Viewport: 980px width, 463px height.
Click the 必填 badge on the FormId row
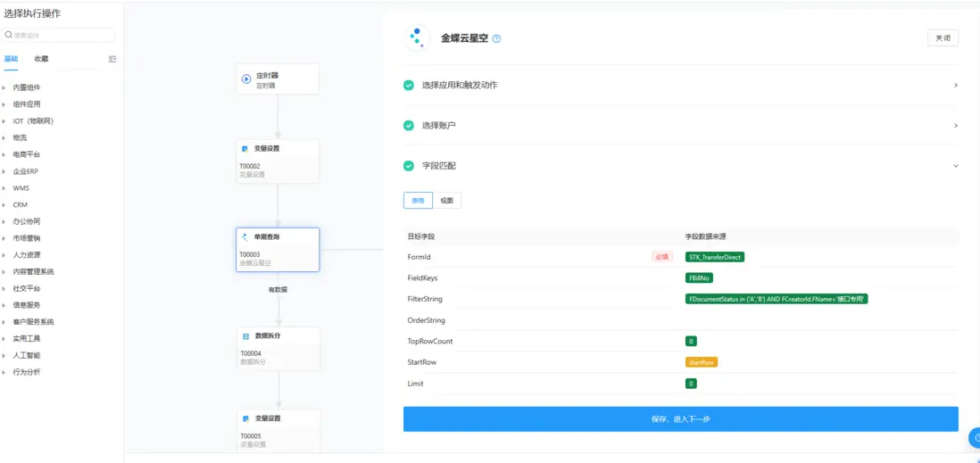point(662,257)
